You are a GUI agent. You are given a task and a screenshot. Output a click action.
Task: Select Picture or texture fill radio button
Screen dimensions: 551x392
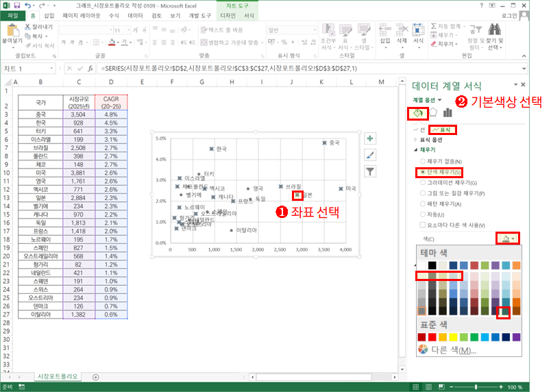[x=423, y=193]
